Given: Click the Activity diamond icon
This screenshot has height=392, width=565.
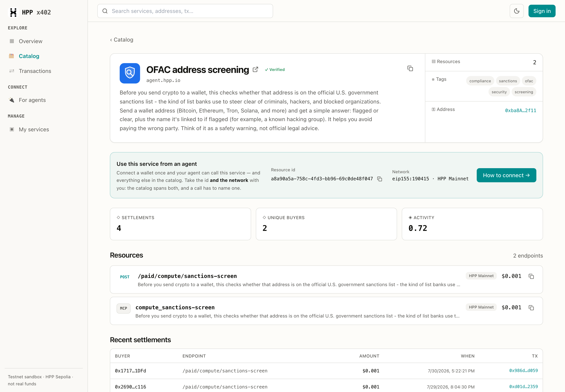Looking at the screenshot, I should (410, 217).
